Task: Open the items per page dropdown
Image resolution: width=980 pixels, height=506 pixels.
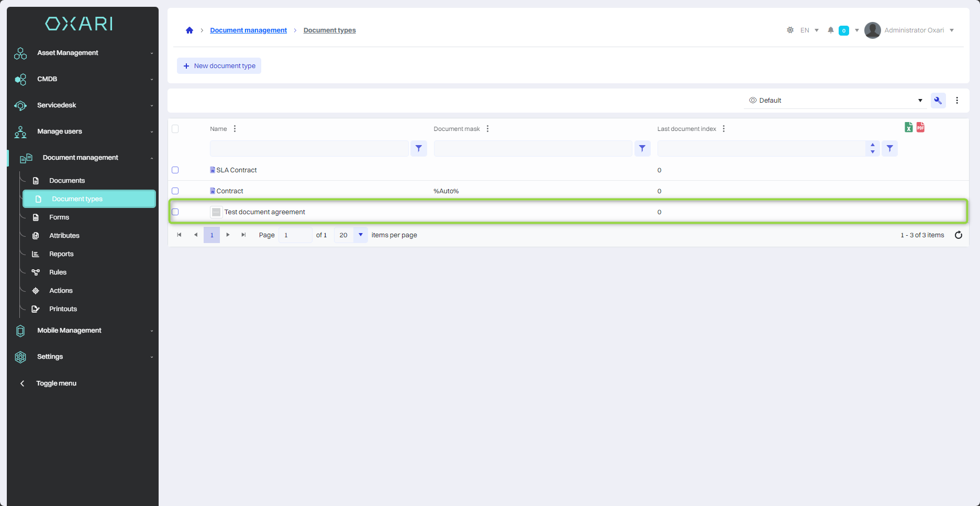Action: coord(360,235)
